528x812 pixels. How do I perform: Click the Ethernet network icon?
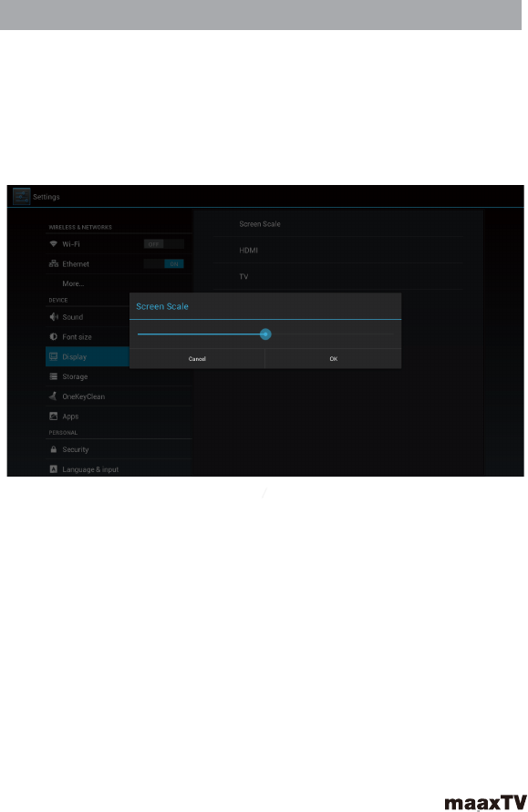54,263
